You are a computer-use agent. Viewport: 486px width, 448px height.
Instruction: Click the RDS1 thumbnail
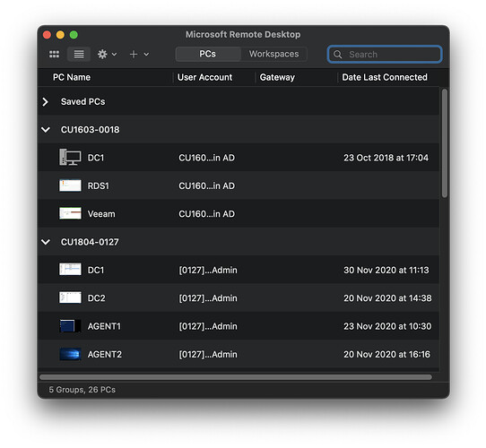(x=70, y=185)
